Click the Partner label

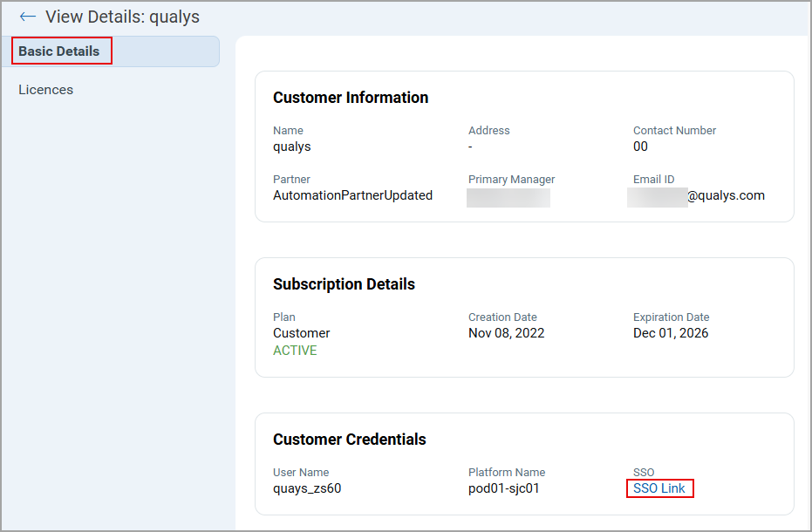(291, 180)
